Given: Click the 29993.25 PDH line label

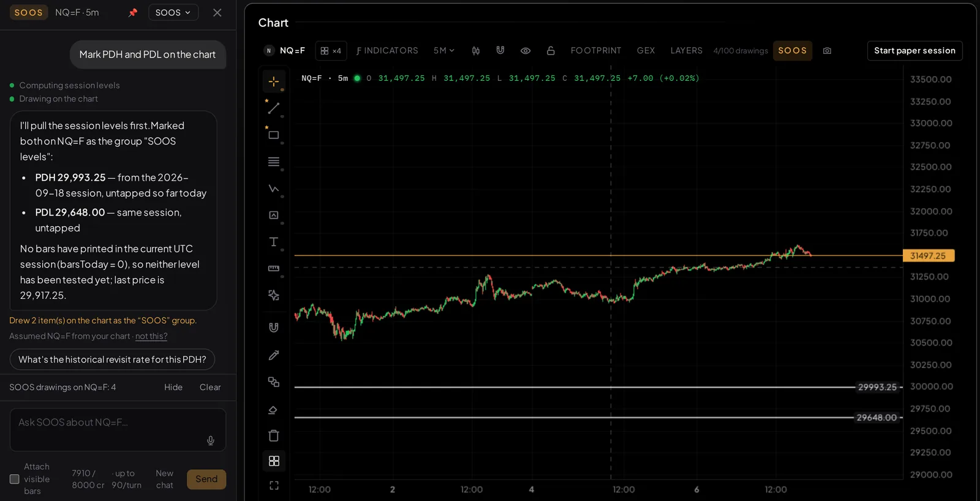Looking at the screenshot, I should coord(877,387).
